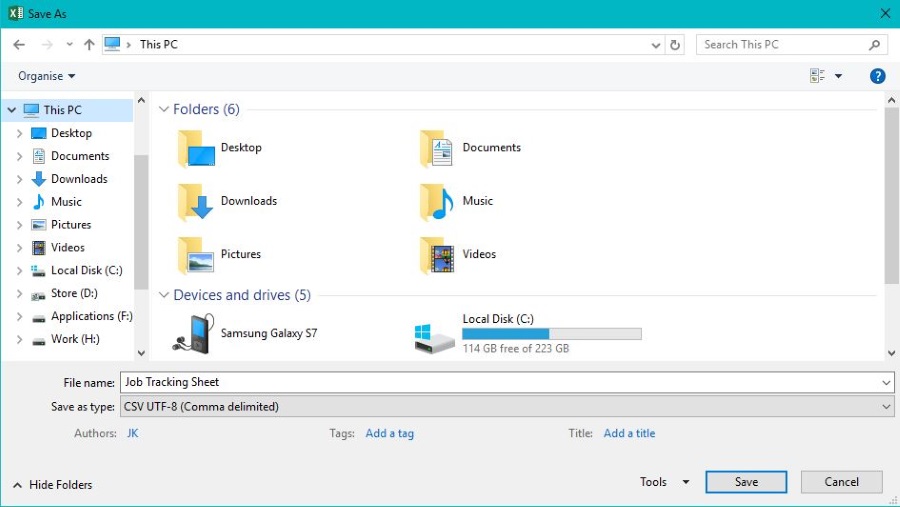Click the Save button
This screenshot has height=507, width=900.
[746, 482]
